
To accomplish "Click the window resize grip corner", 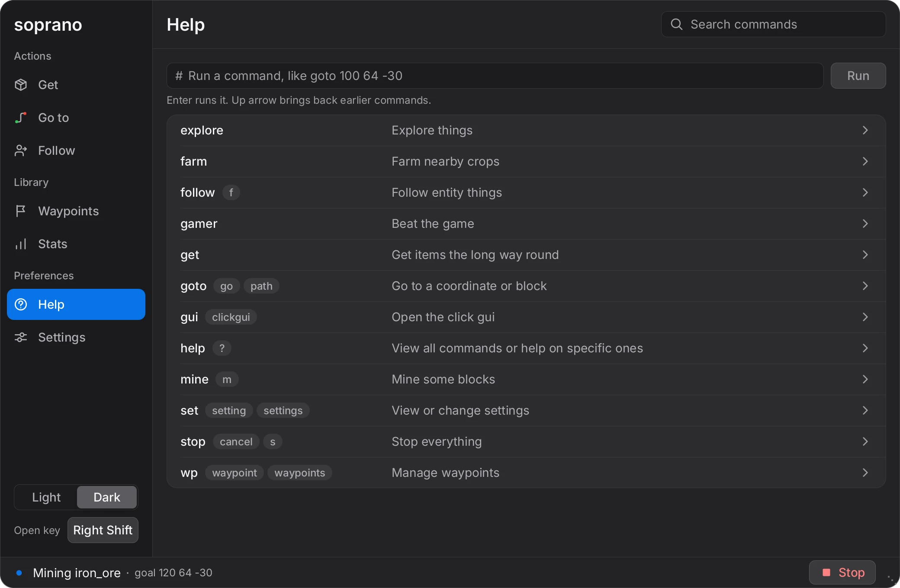I will click(890, 579).
